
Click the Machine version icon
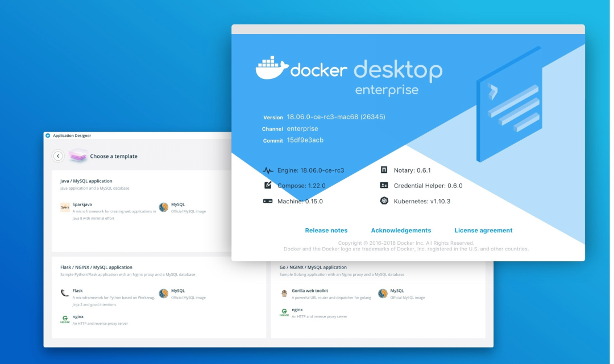[x=268, y=201]
